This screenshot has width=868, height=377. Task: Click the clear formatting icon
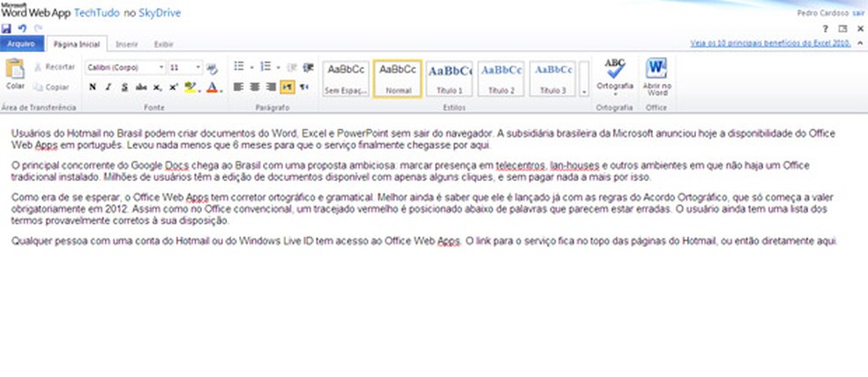pyautogui.click(x=212, y=68)
